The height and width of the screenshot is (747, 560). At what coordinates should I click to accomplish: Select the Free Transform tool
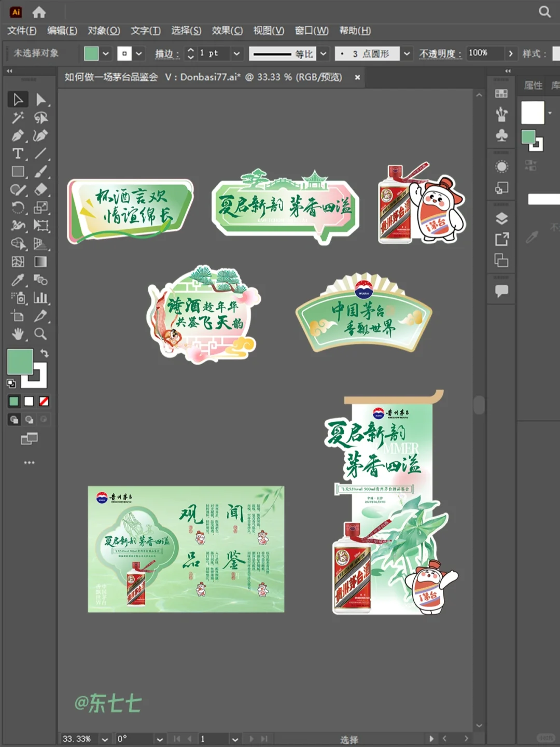pyautogui.click(x=40, y=226)
